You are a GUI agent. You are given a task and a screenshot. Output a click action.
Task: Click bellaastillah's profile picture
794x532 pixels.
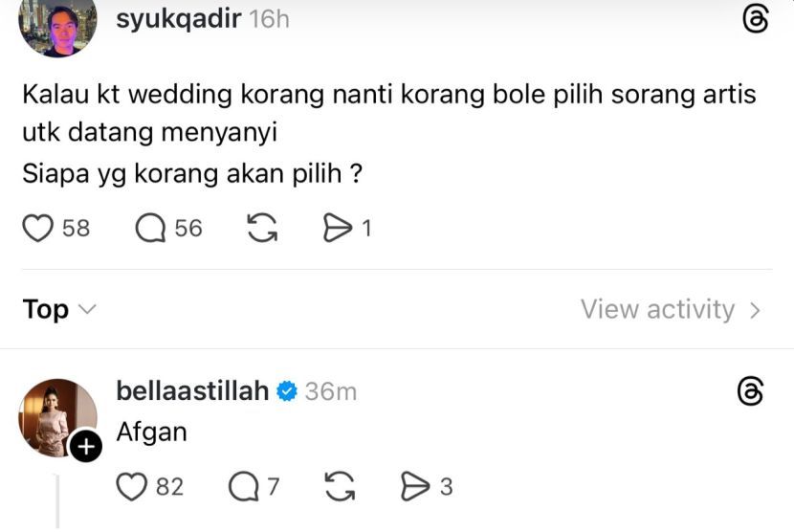coord(55,416)
